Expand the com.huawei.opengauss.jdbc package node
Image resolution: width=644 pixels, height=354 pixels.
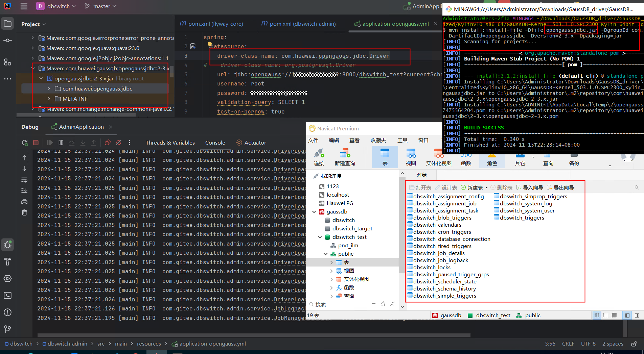(49, 88)
